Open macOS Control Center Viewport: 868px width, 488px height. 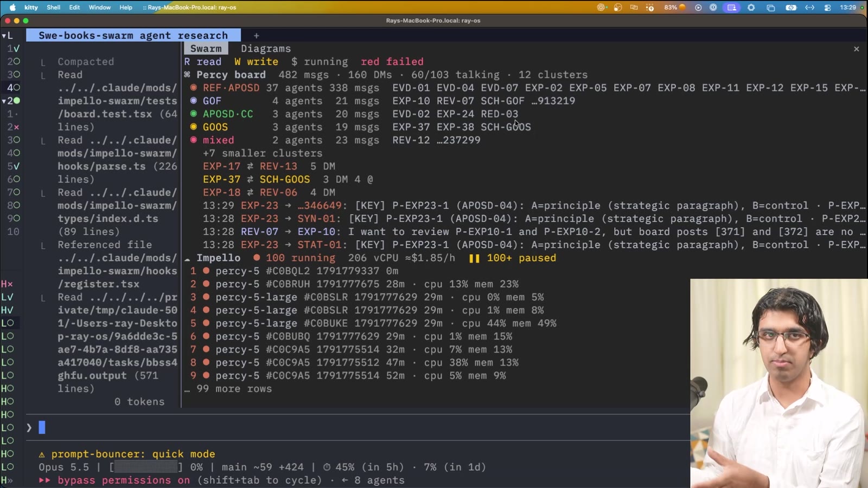[827, 8]
